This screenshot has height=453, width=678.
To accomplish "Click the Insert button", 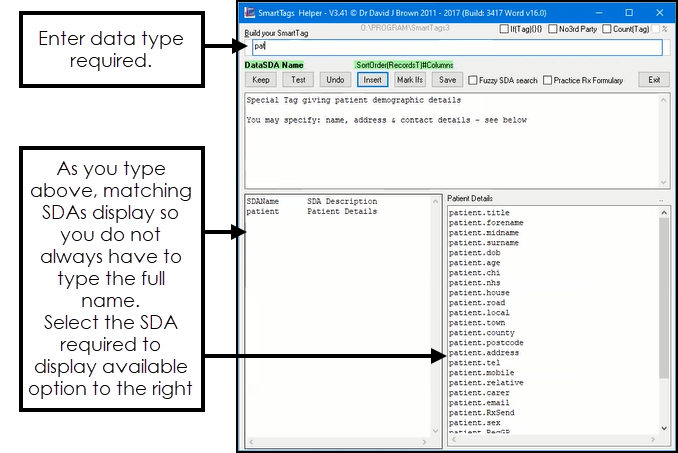I will click(x=372, y=80).
